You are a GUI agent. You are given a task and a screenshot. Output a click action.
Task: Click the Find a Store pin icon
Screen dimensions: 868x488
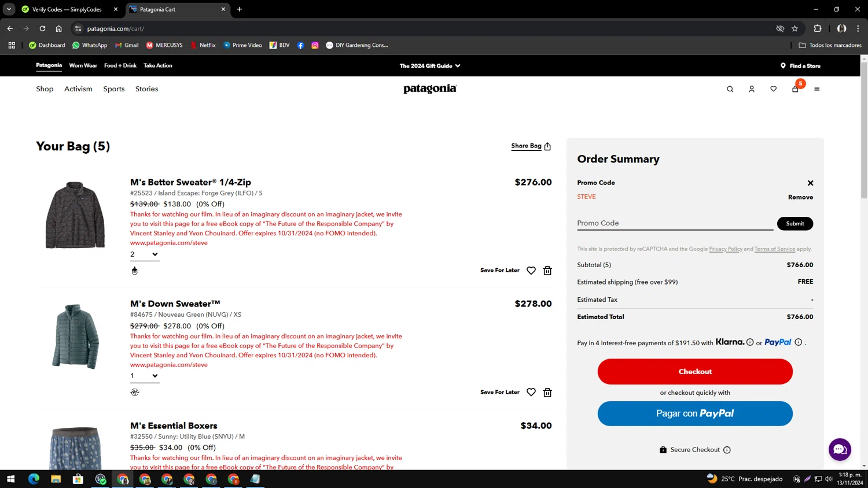click(x=783, y=66)
